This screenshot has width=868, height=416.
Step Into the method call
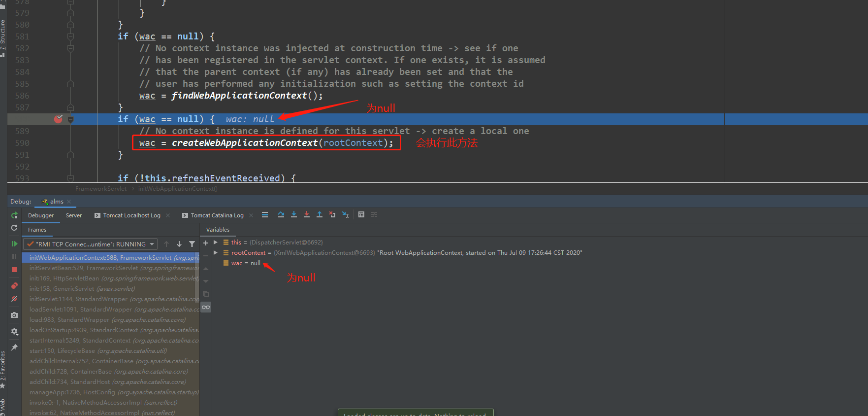tap(294, 214)
